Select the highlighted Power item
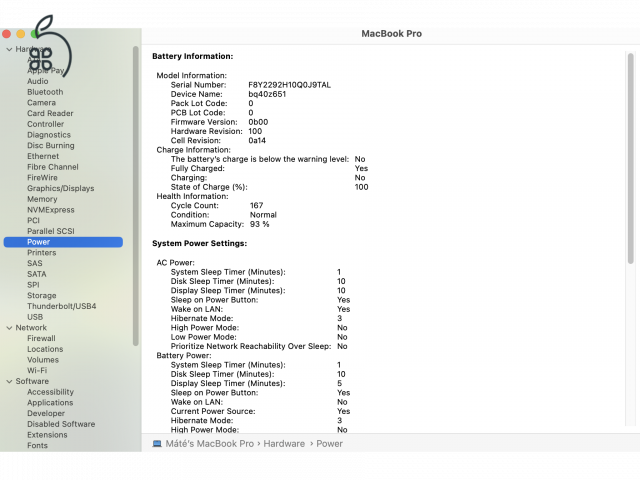 (x=63, y=242)
